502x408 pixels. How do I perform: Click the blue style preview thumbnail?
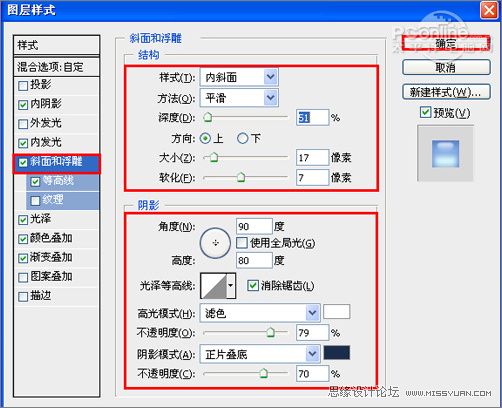(x=445, y=153)
